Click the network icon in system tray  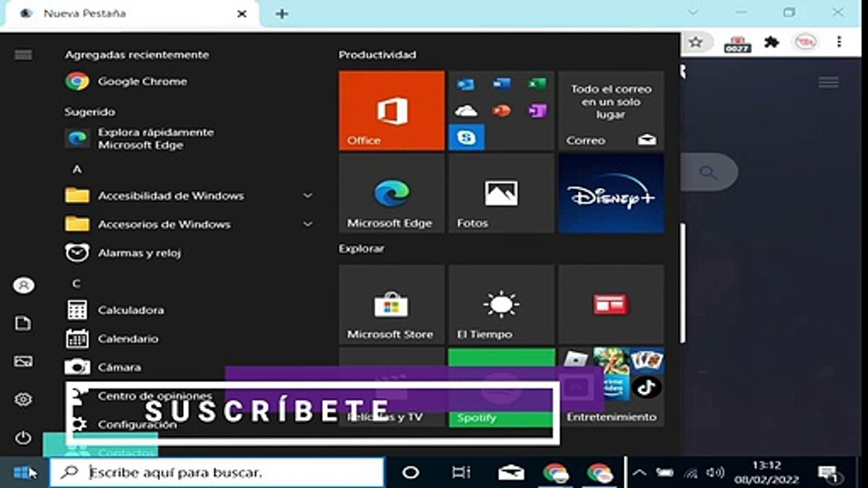(x=690, y=472)
